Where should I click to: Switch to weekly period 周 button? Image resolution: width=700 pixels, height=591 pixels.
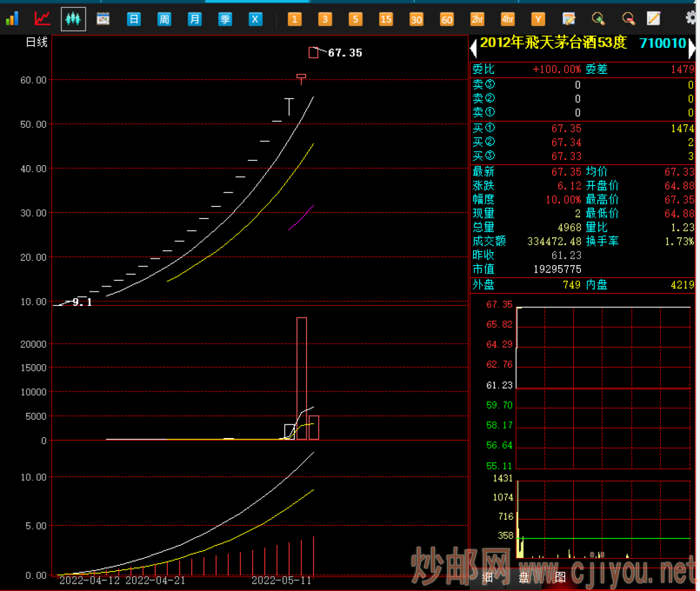pyautogui.click(x=164, y=19)
